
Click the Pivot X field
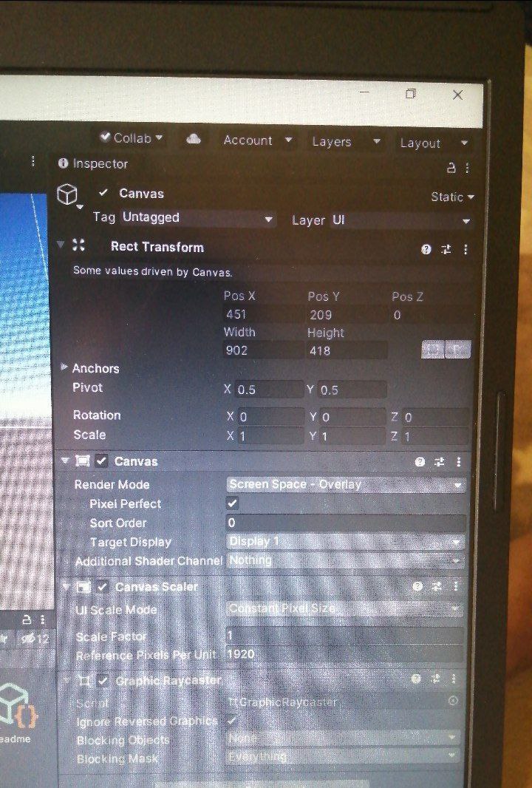tap(270, 390)
